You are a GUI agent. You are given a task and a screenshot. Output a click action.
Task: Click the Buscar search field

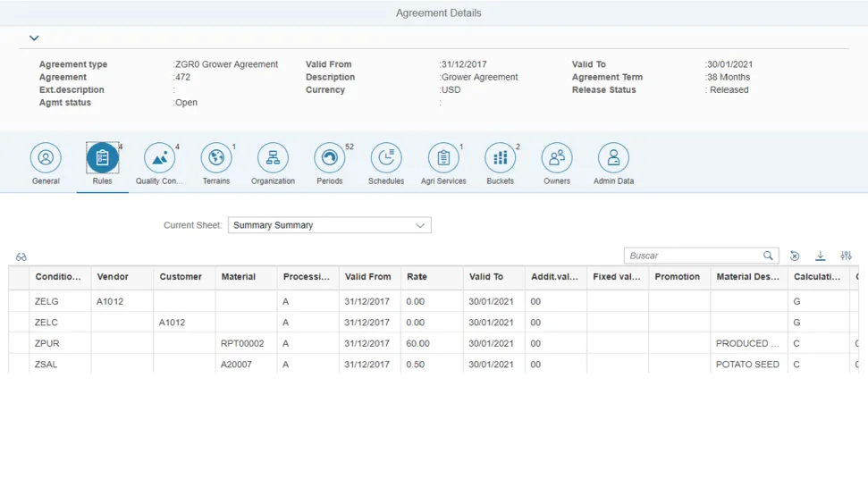click(693, 256)
